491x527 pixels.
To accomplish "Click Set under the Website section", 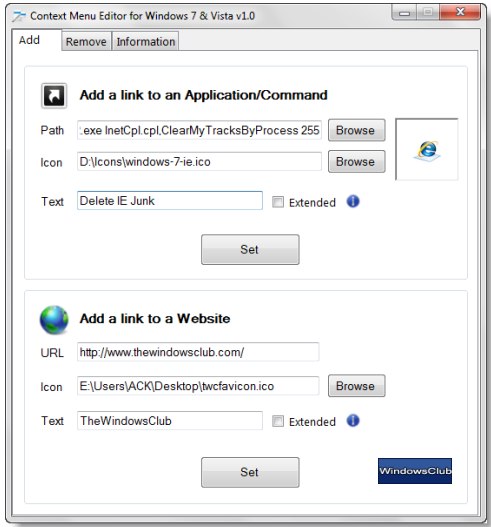I will point(250,472).
